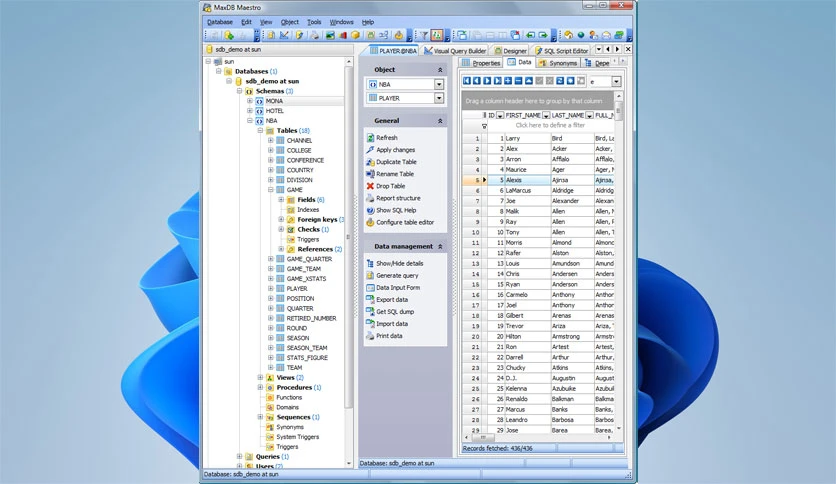
Task: Click the filter row icon under ID header
Action: coord(484,126)
